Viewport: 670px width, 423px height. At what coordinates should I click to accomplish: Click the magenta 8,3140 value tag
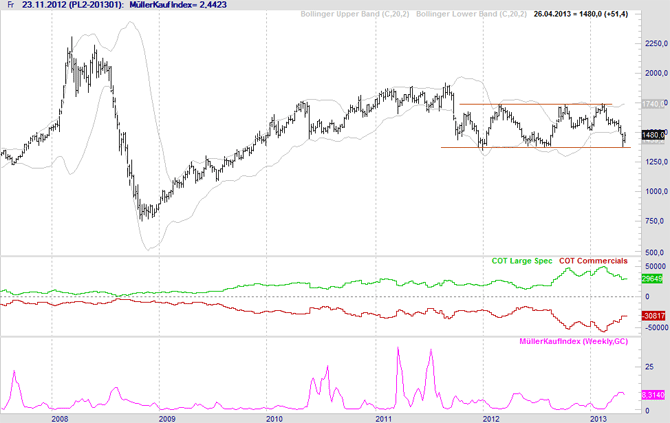pyautogui.click(x=652, y=397)
